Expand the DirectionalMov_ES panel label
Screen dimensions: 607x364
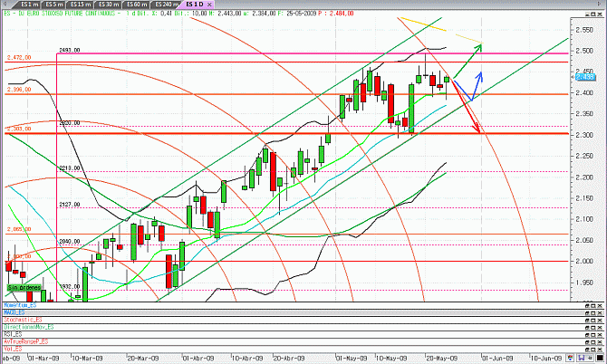coord(29,327)
